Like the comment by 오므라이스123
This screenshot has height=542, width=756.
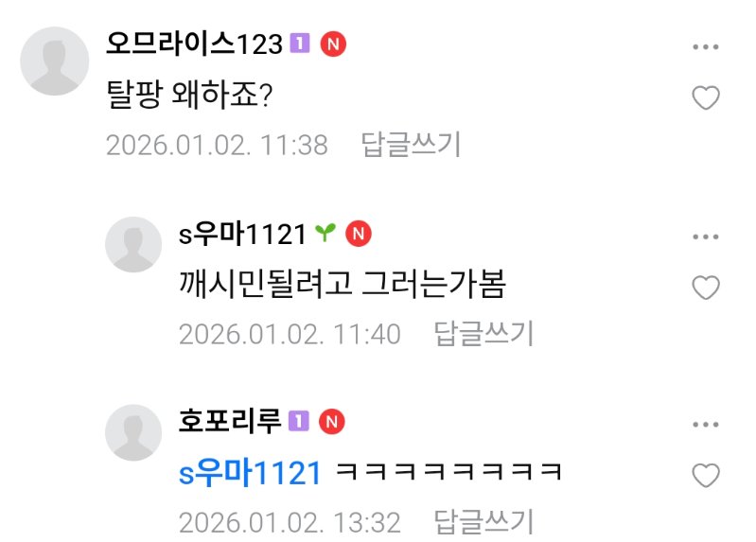point(705,97)
